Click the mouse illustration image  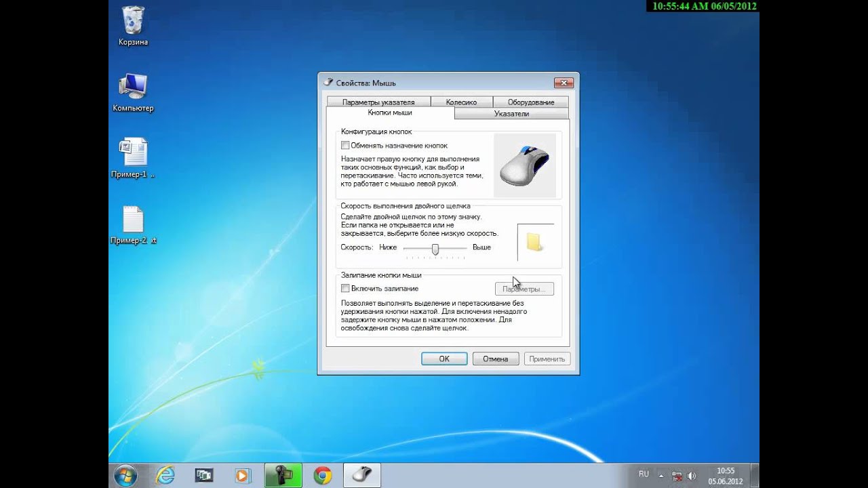(x=525, y=165)
